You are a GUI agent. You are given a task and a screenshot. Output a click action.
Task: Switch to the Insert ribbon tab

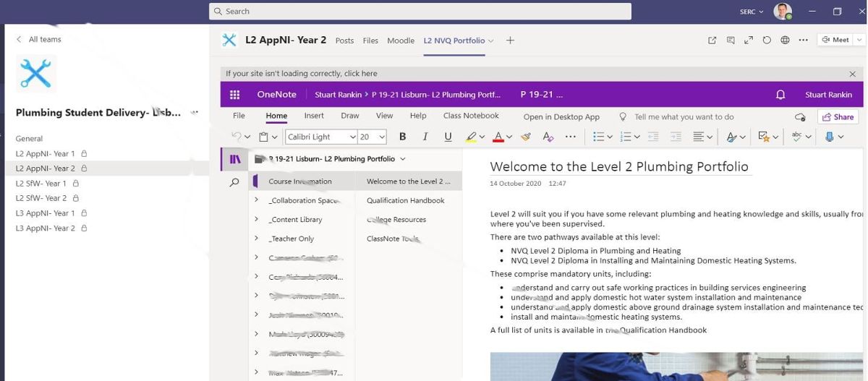314,116
